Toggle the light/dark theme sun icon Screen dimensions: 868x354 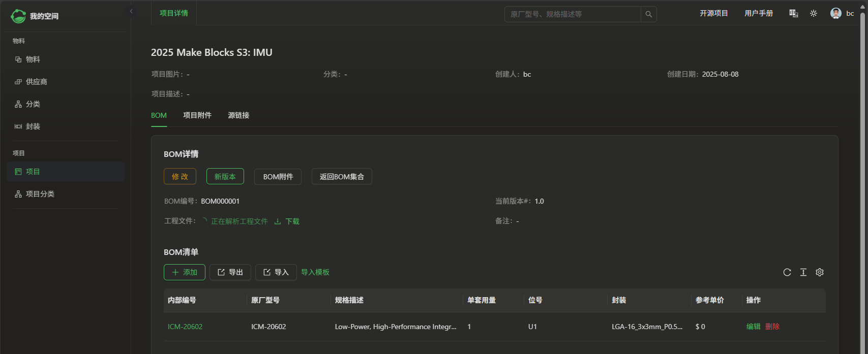[x=814, y=14]
